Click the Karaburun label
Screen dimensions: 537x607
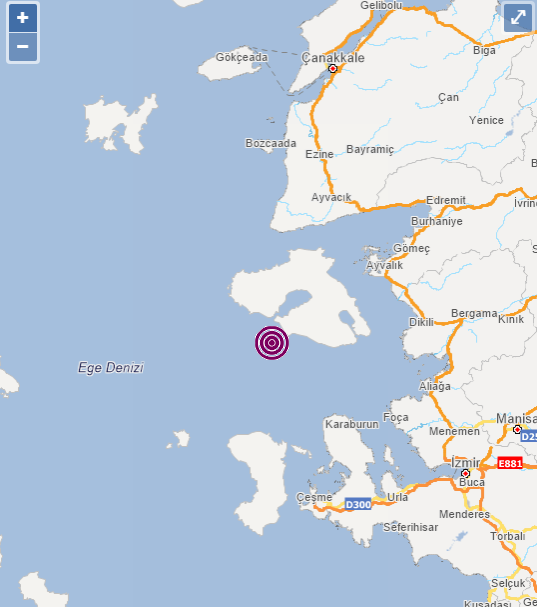pyautogui.click(x=352, y=424)
